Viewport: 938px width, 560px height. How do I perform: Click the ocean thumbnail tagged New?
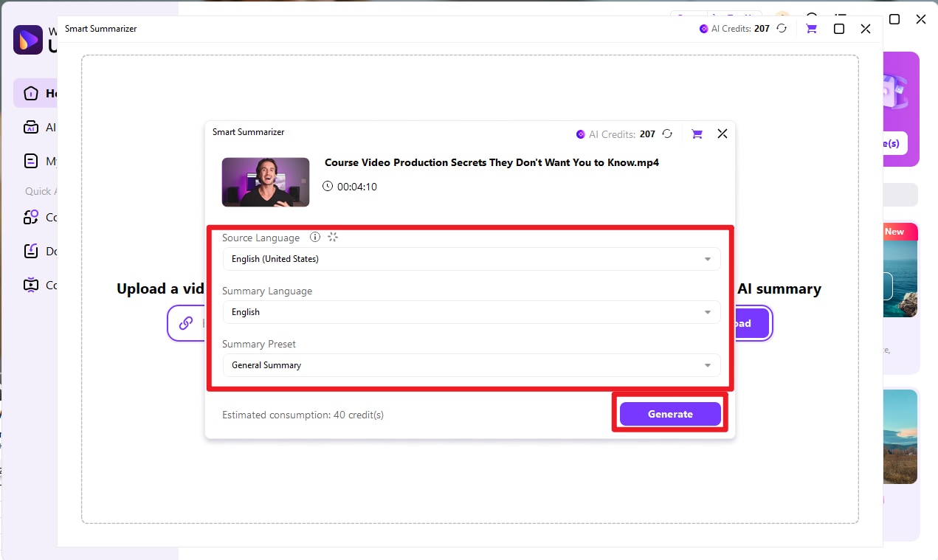pos(900,270)
